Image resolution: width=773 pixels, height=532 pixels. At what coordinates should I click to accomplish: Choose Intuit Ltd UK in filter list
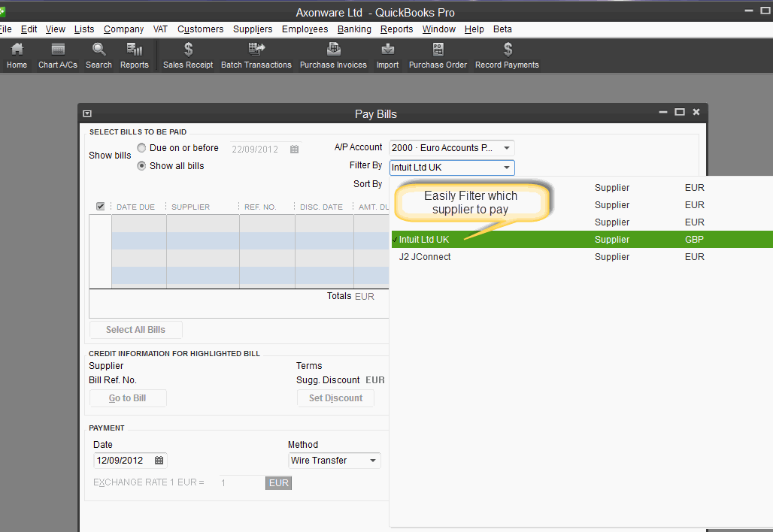(582, 240)
